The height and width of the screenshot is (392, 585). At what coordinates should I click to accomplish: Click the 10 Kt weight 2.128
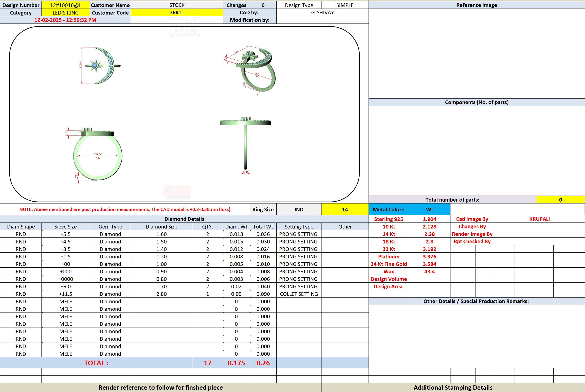coord(429,227)
